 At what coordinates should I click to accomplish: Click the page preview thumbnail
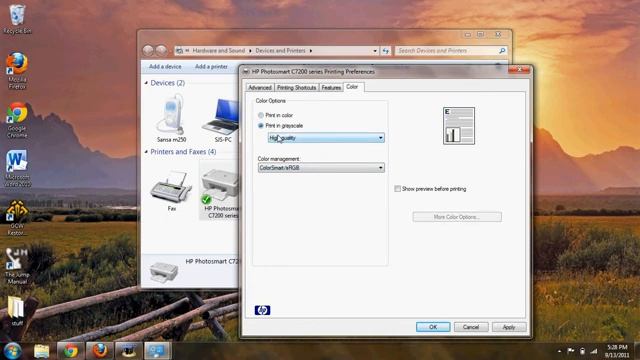459,126
